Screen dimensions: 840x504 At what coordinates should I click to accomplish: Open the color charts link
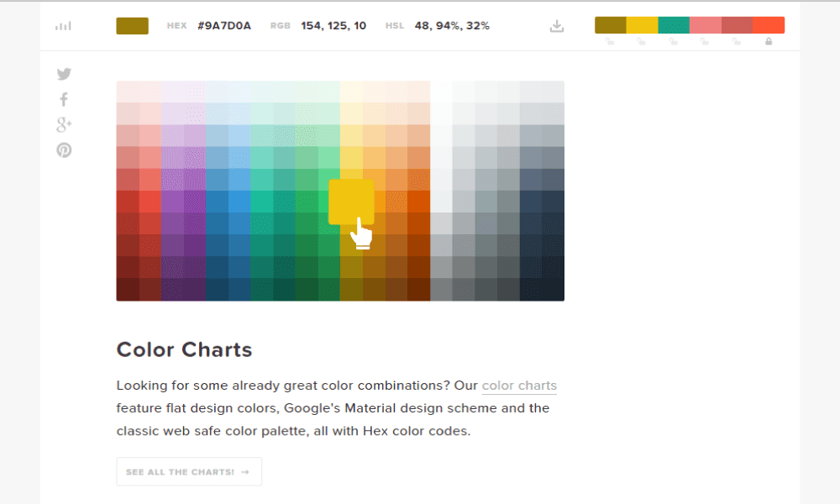[x=519, y=386]
